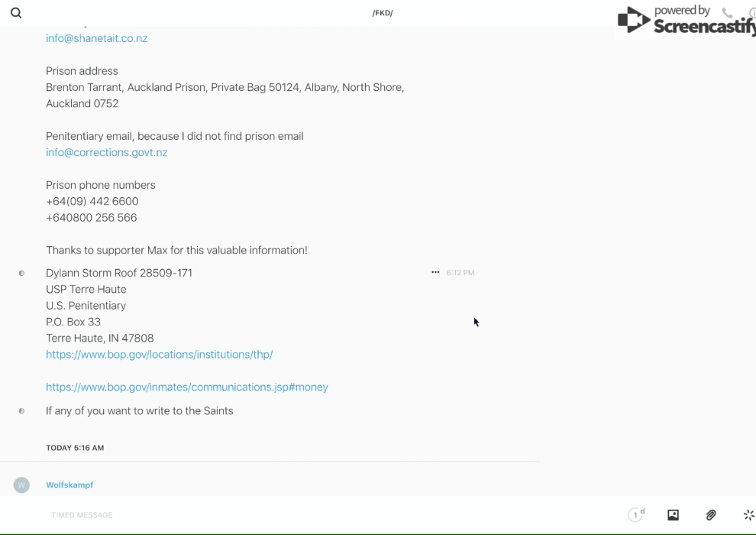Open the conversation info icon
Image resolution: width=756 pixels, height=535 pixels.
coord(751,13)
